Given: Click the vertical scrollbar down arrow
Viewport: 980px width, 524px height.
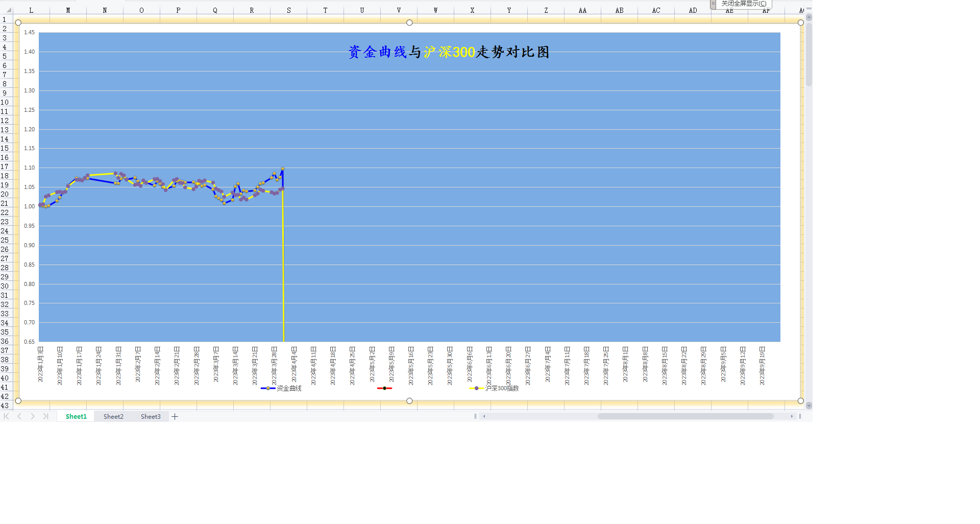Looking at the screenshot, I should [x=808, y=406].
